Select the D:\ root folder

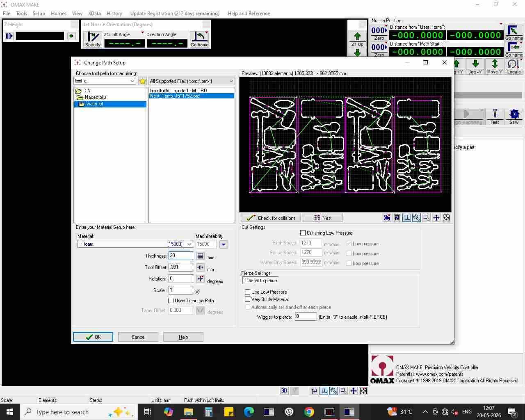pyautogui.click(x=87, y=91)
